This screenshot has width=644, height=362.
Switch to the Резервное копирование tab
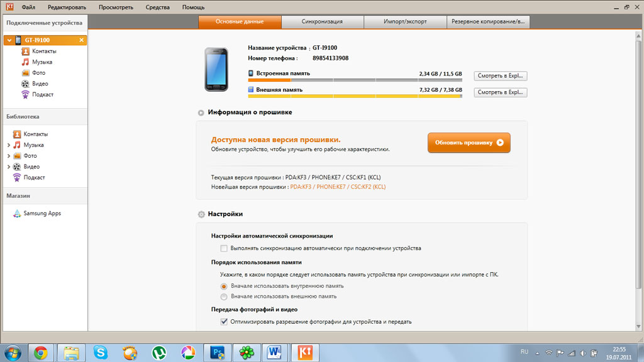pos(488,22)
